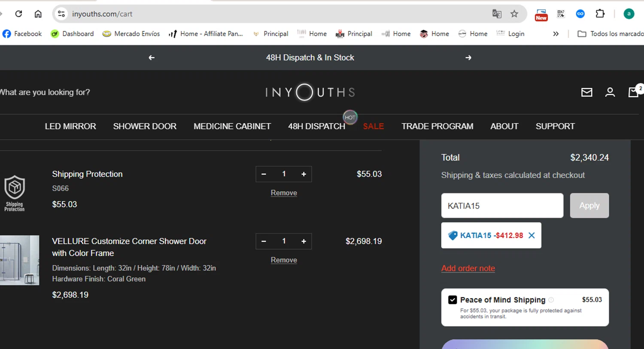The image size is (644, 349).
Task: Open the Extensions puzzle icon
Action: point(600,14)
